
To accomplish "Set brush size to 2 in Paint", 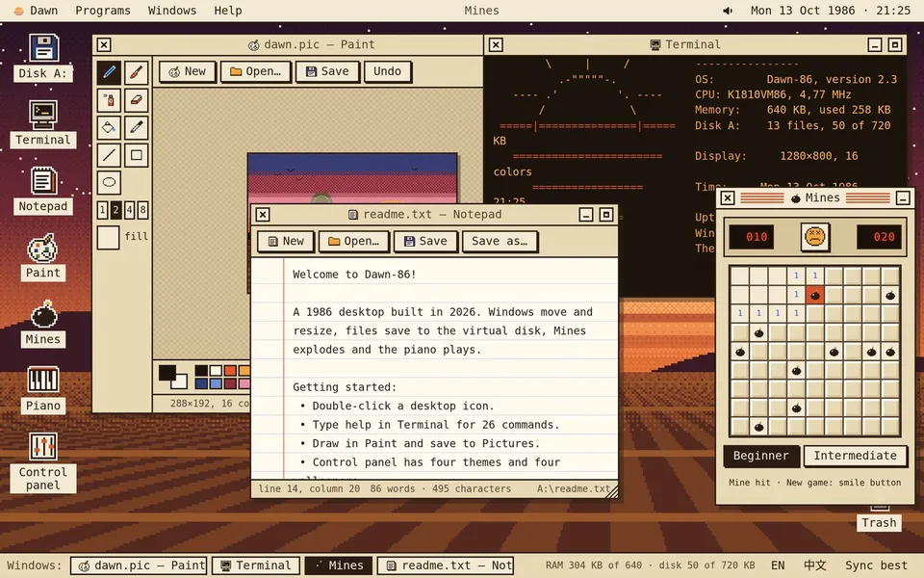I will click(116, 209).
